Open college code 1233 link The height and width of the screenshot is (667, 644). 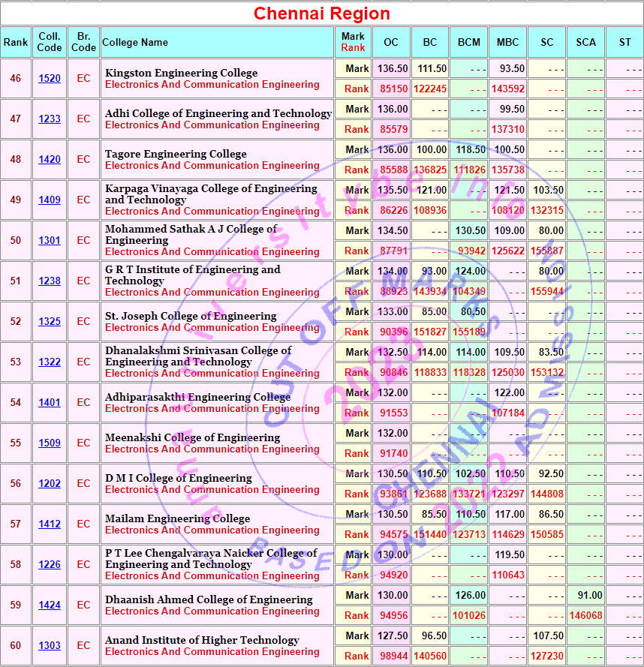[x=50, y=119]
